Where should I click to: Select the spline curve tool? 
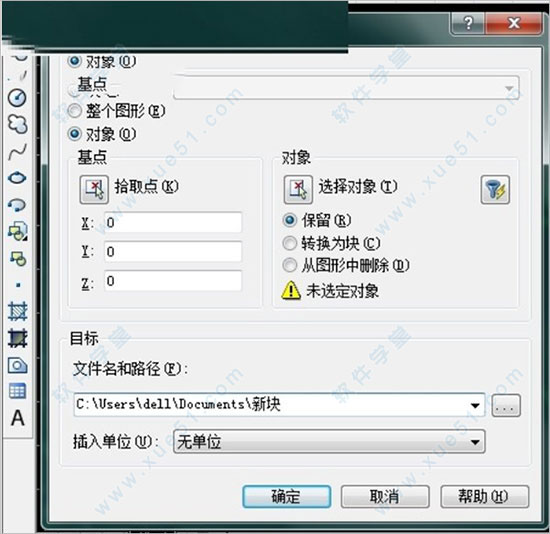point(17,152)
